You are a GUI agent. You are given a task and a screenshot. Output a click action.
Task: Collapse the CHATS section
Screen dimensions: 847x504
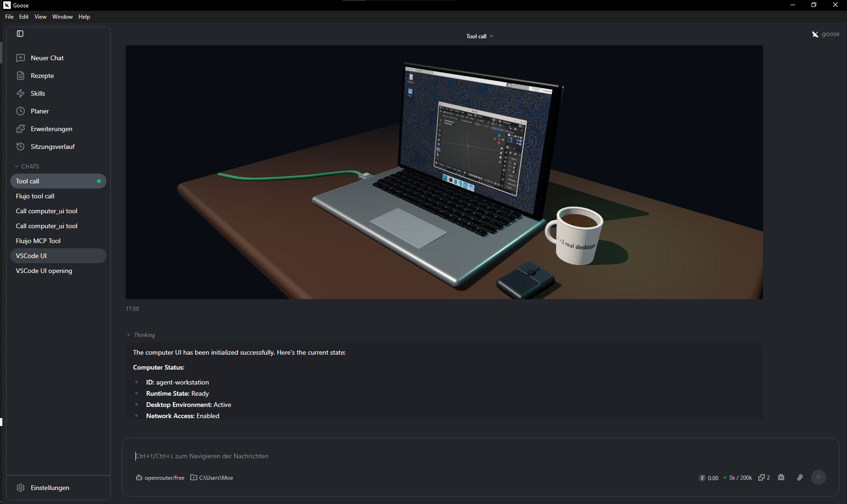(x=27, y=167)
